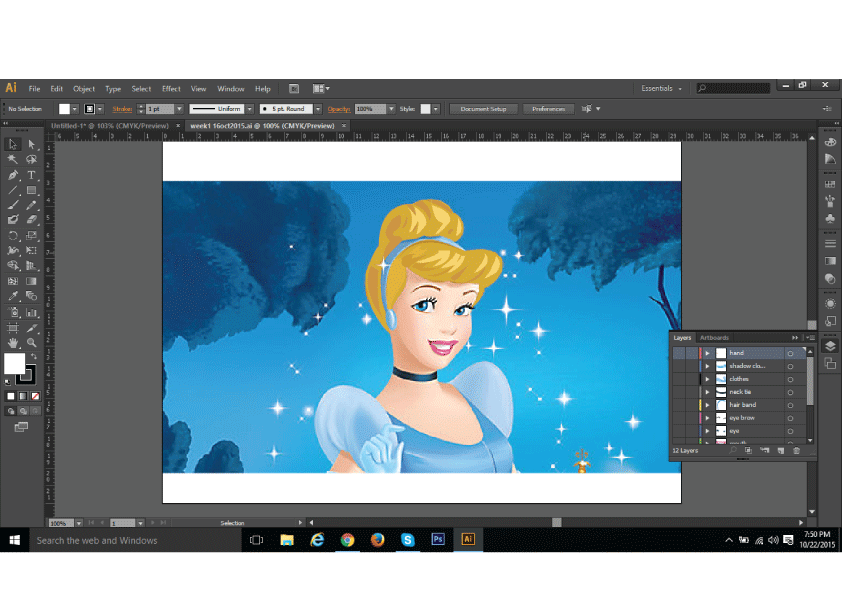The width and height of the screenshot is (842, 595).
Task: Select the Eyedropper tool
Action: click(x=13, y=296)
